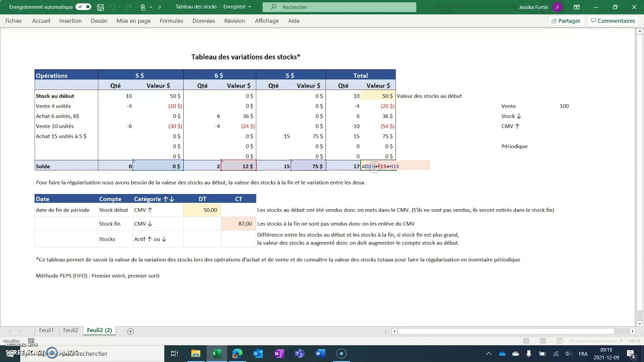Select the 87,00 credit cell
This screenshot has width=644, height=362.
pos(238,224)
